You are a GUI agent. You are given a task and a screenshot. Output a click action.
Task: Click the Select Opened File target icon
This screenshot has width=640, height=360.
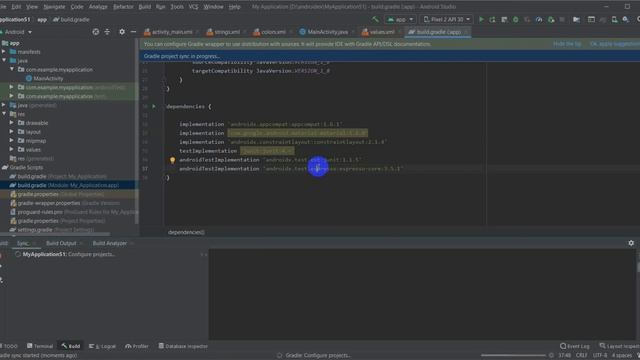(x=96, y=31)
